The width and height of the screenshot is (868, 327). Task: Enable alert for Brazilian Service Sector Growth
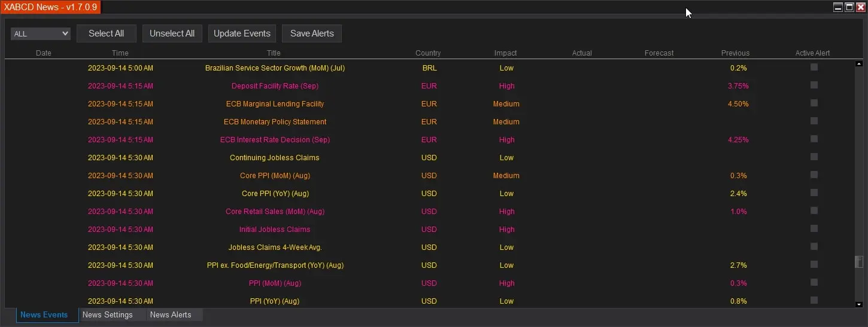click(x=814, y=67)
